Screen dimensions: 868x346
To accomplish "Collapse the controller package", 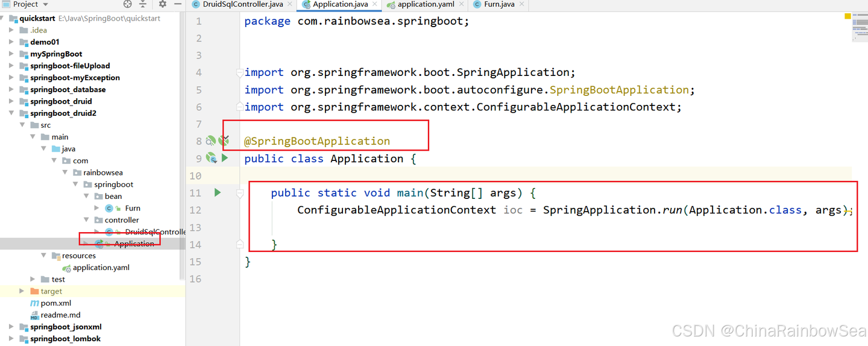I will pos(87,220).
